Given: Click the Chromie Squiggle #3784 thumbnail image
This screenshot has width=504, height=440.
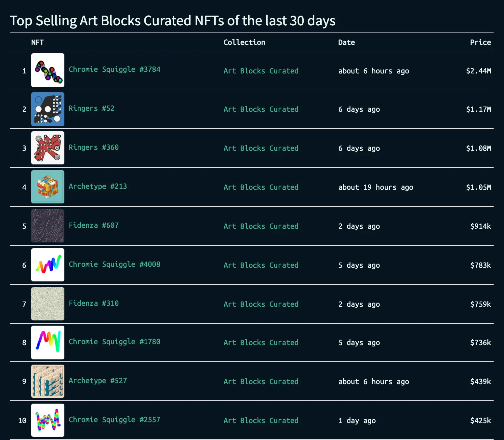Looking at the screenshot, I should 48,70.
